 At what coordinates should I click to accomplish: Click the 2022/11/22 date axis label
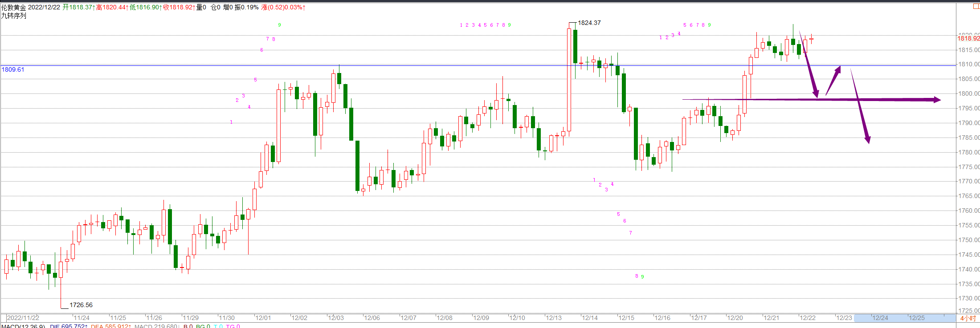click(x=23, y=318)
